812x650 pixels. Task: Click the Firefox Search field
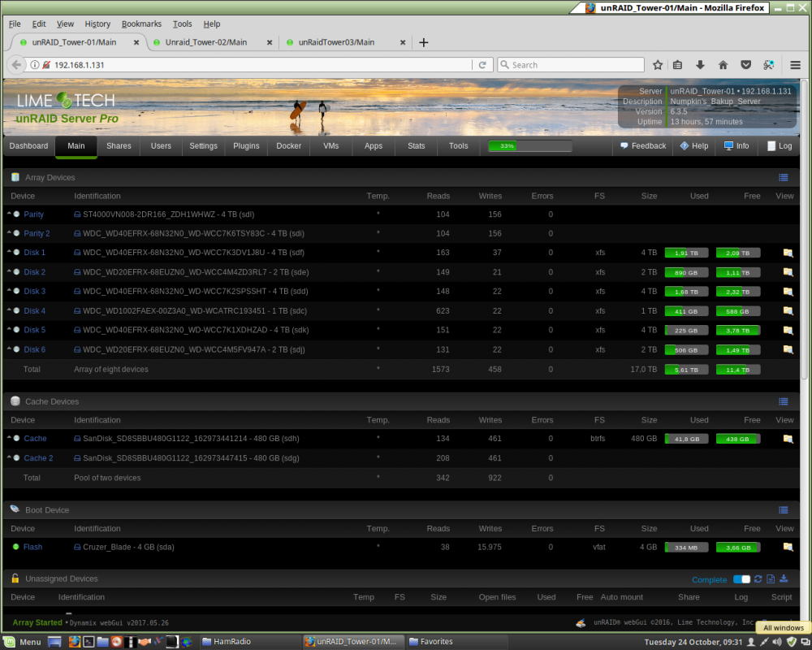click(x=571, y=65)
